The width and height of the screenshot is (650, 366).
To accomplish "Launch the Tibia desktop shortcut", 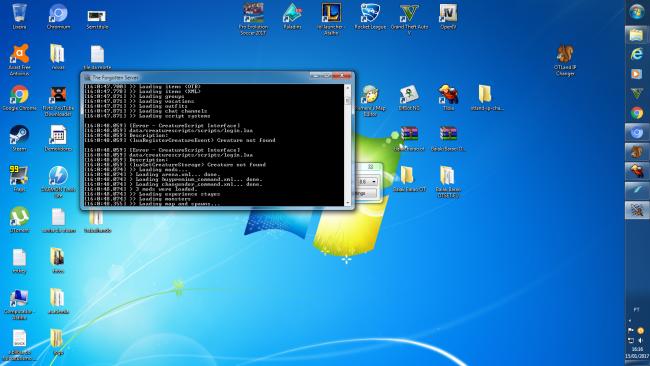I will pyautogui.click(x=448, y=98).
